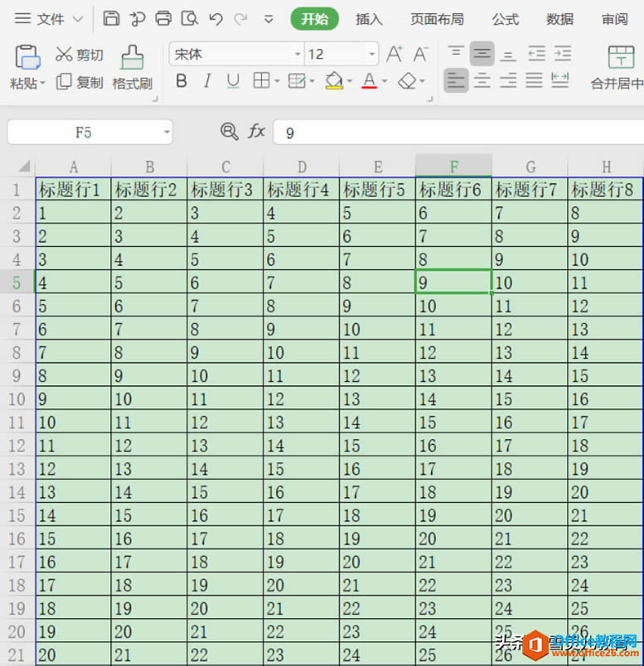Select column F header
The image size is (644, 666).
453,166
